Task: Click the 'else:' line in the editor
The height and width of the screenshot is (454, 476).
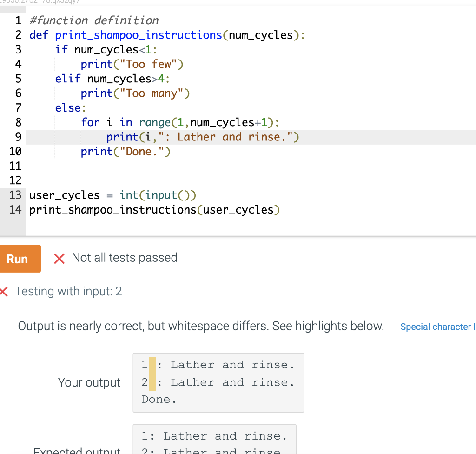Action: click(x=71, y=108)
